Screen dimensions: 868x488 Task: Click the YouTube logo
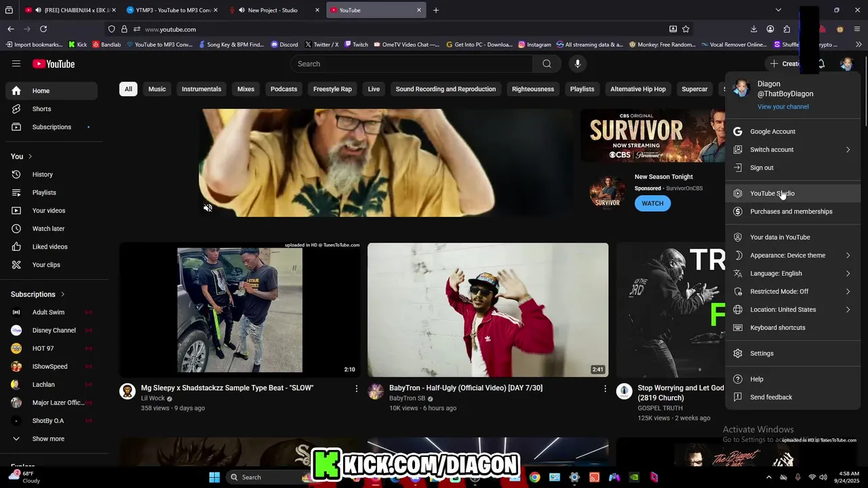pyautogui.click(x=54, y=64)
